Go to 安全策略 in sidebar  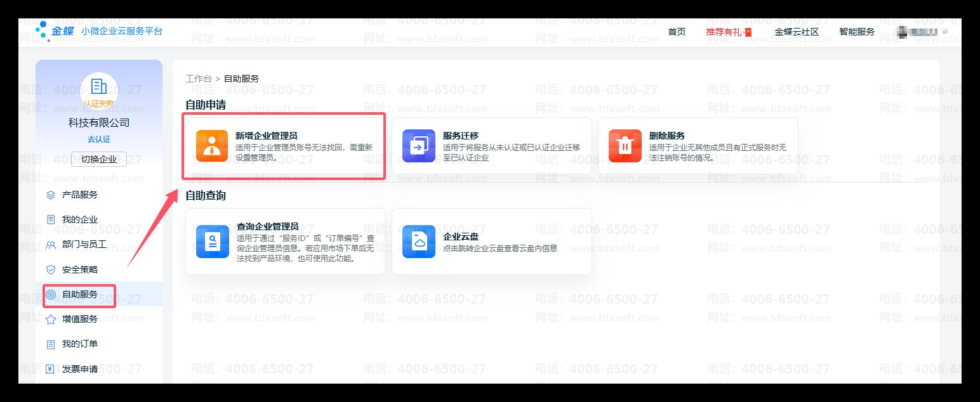tap(79, 269)
